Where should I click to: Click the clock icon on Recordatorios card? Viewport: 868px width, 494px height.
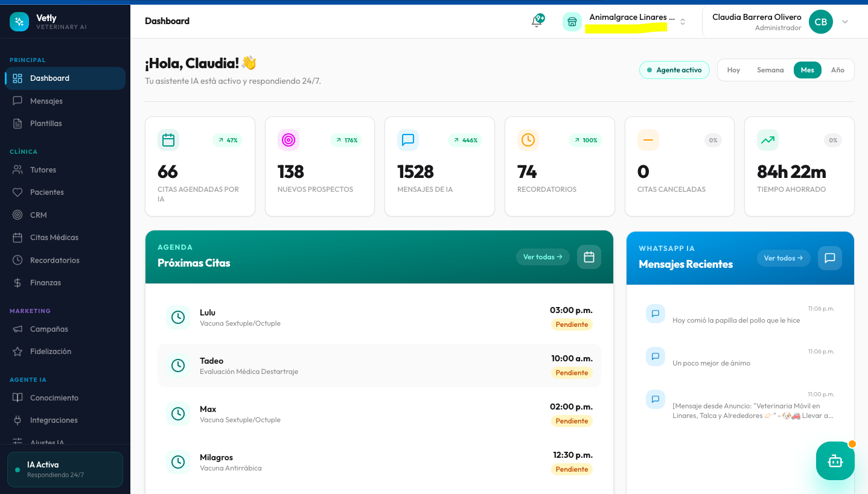[528, 140]
